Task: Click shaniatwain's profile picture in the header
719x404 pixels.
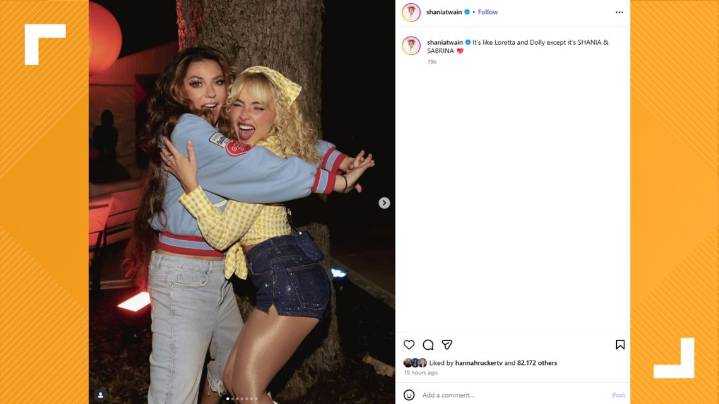Action: point(411,12)
